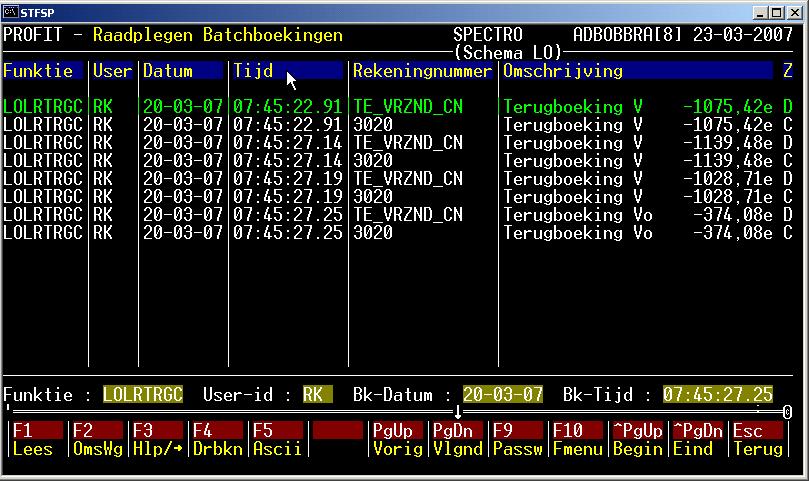Click the F4 Drbkn function key
Image resolution: width=809 pixels, height=481 pixels.
[x=217, y=439]
